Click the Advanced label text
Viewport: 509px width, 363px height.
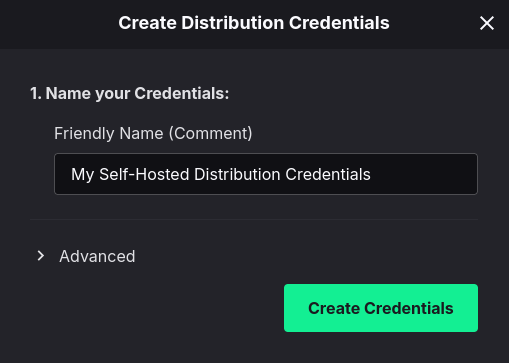[x=97, y=256]
